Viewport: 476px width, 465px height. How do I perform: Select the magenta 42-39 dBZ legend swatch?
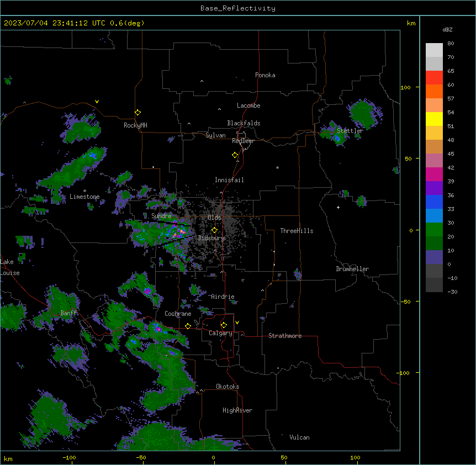[434, 174]
